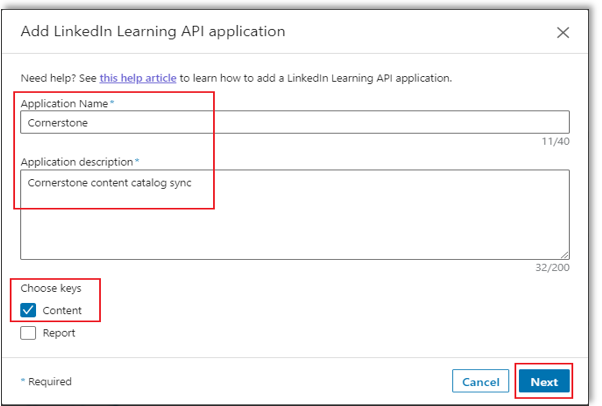602x406 pixels.
Task: Click the '11/40' character counter
Action: [x=556, y=141]
